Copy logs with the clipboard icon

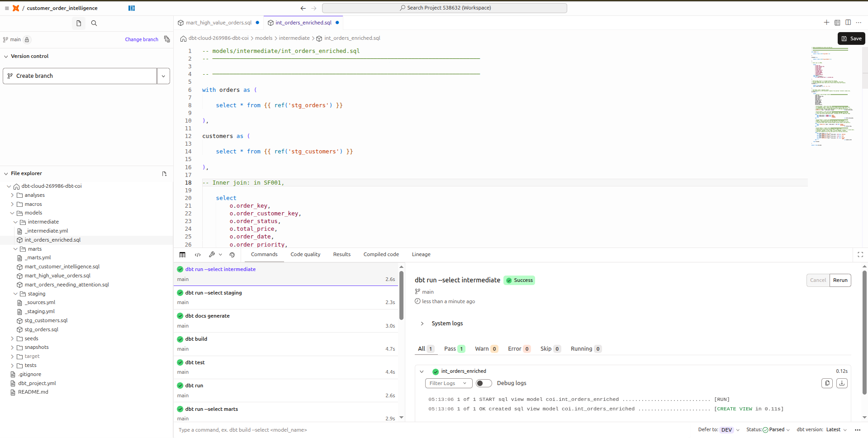[827, 383]
